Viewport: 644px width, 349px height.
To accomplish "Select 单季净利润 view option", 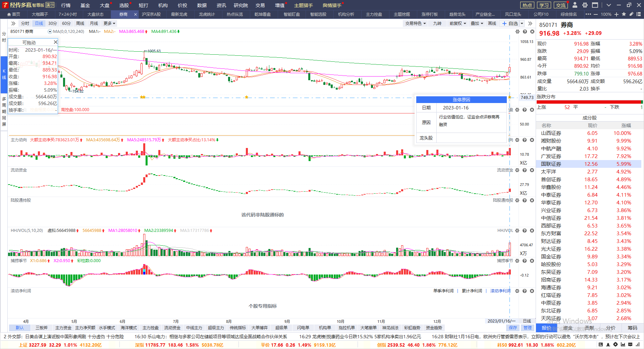I will pos(443,291).
